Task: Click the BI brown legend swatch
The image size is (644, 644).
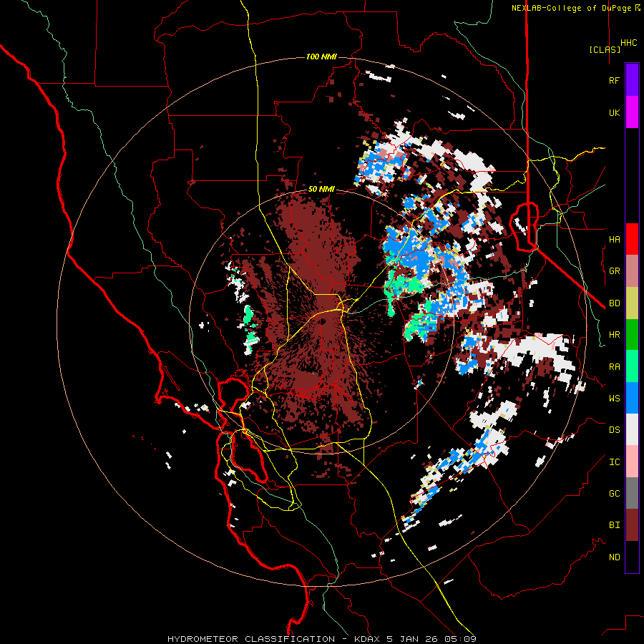Action: tap(632, 525)
